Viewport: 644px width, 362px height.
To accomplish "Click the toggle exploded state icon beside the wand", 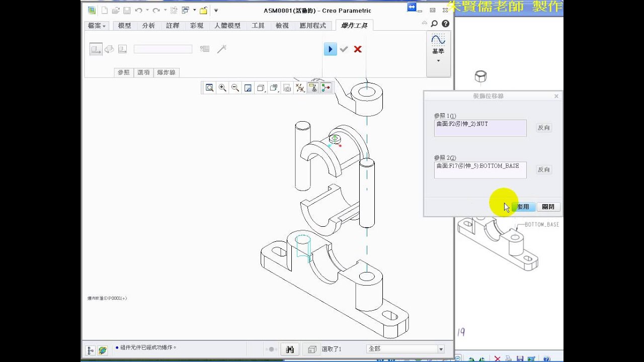I will point(204,49).
